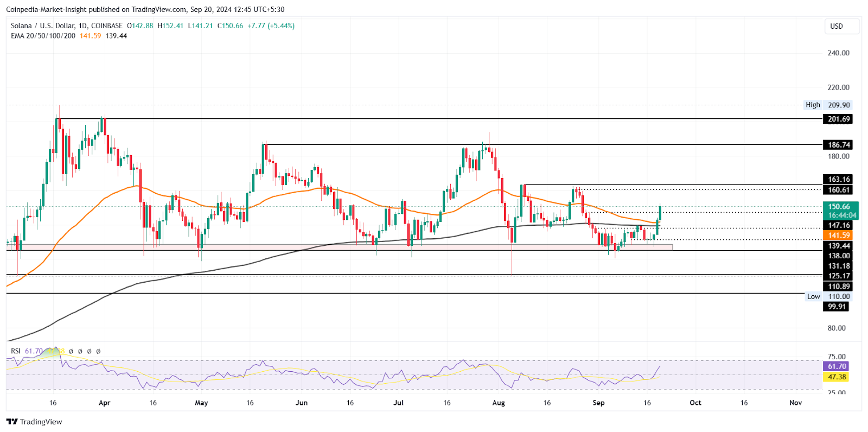Click the 240.00 price axis tick
Image resolution: width=868 pixels, height=432 pixels.
[839, 53]
